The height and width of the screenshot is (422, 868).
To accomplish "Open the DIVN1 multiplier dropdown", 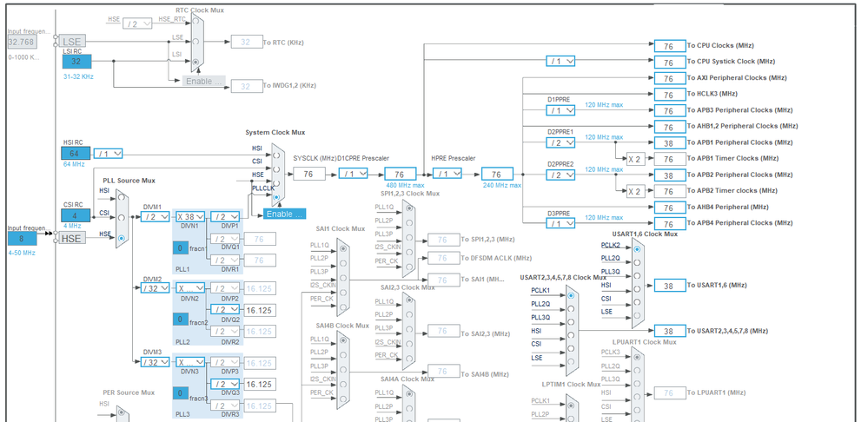I will coord(190,216).
